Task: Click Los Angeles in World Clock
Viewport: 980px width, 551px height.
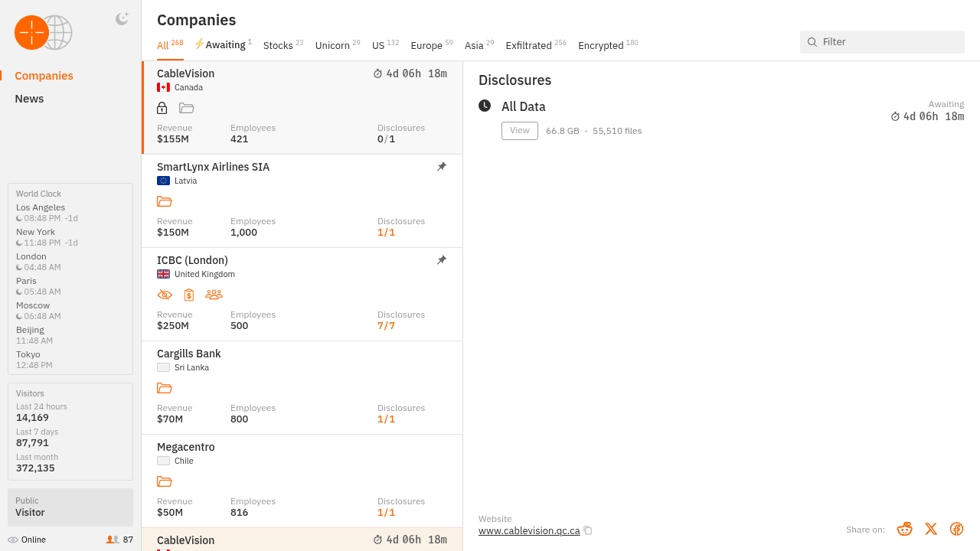Action: tap(41, 207)
